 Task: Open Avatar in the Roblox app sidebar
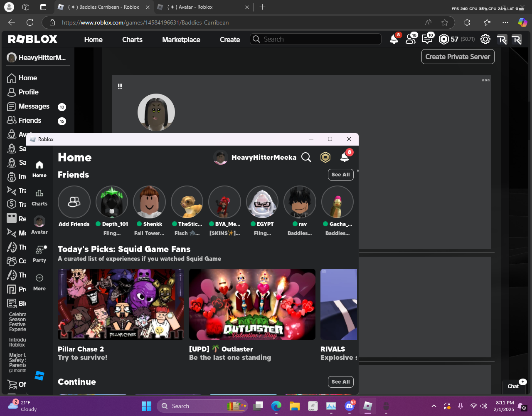click(x=39, y=225)
